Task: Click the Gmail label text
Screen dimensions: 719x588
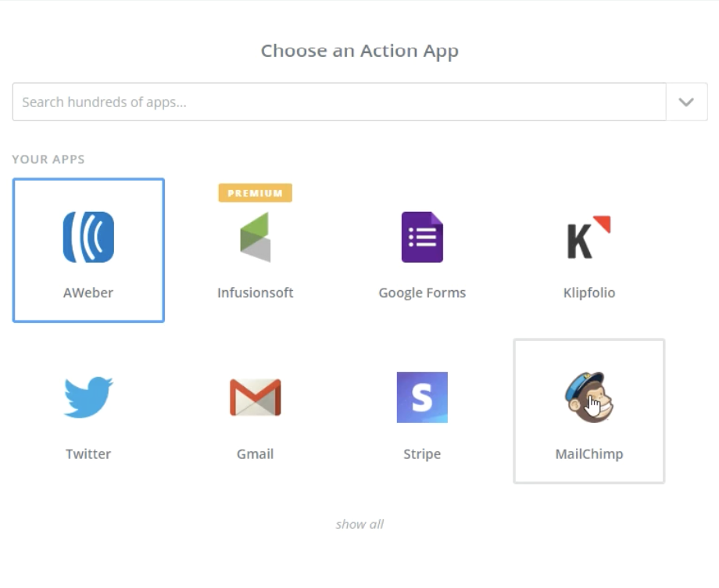Action: (256, 454)
